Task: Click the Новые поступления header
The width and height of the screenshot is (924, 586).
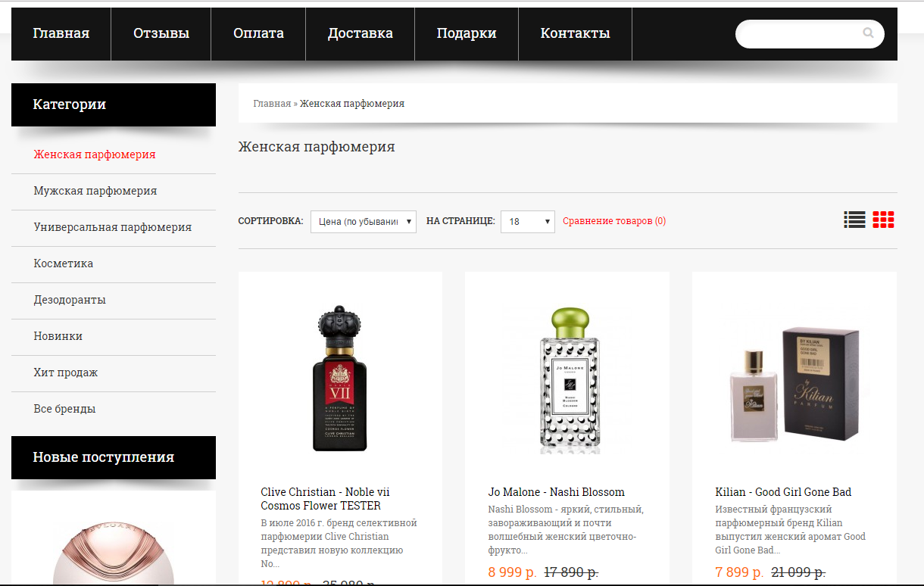Action: 114,457
